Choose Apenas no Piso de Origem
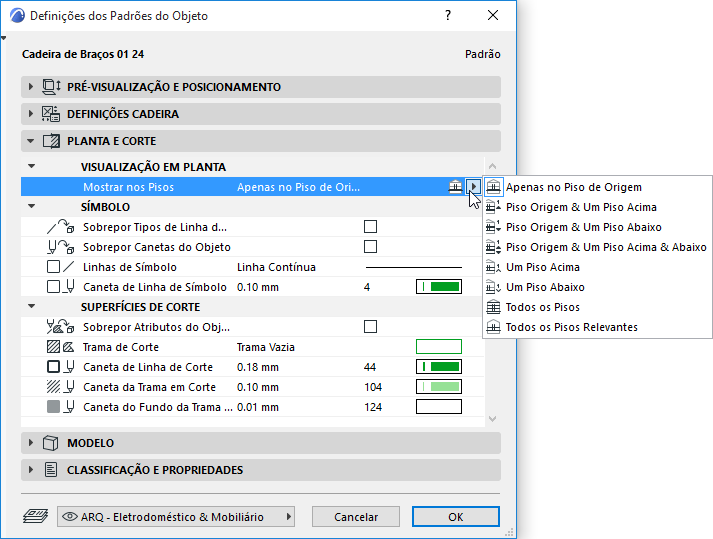This screenshot has height=539, width=713. click(598, 187)
